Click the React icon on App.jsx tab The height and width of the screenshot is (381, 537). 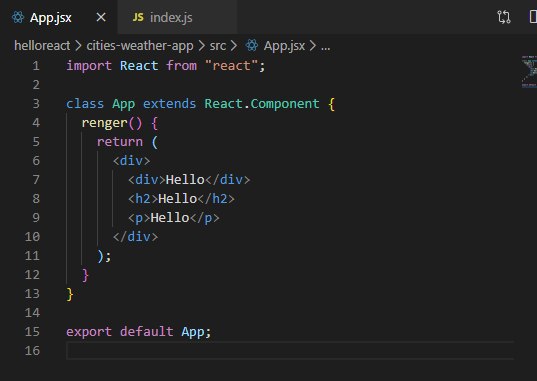(18, 17)
